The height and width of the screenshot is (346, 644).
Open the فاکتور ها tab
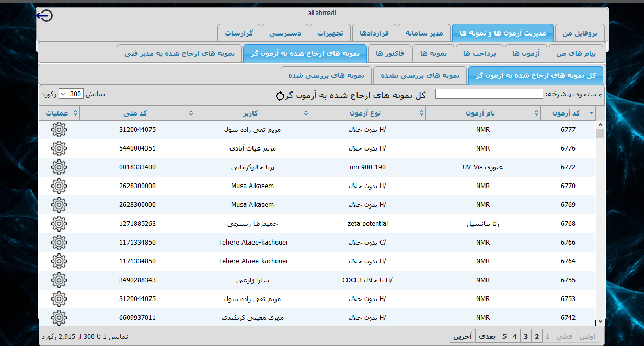(x=389, y=53)
